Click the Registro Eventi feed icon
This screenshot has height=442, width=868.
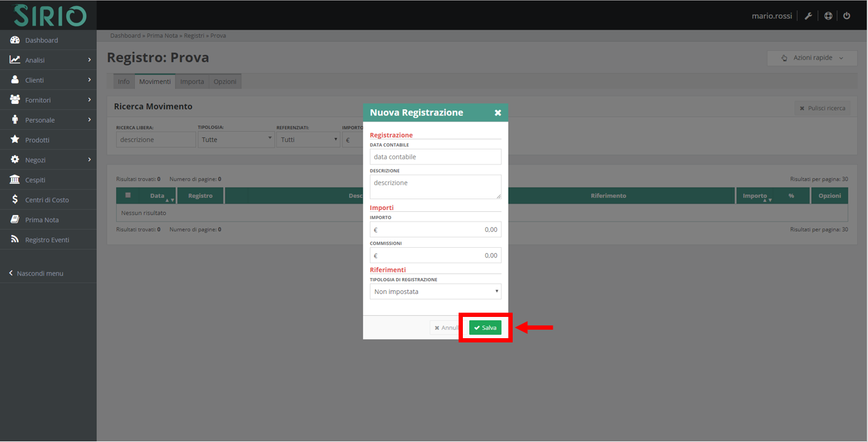[15, 240]
